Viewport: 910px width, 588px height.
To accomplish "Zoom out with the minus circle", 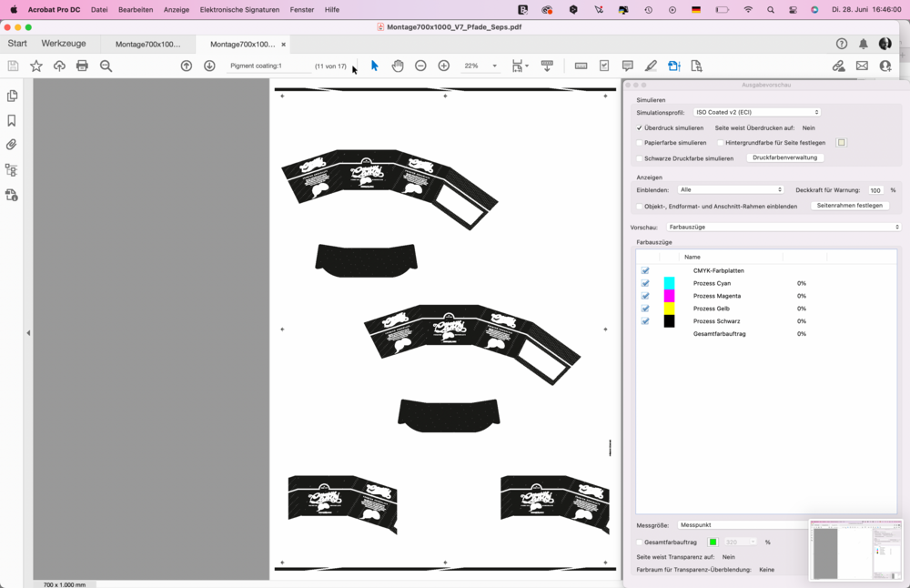I will coord(420,66).
